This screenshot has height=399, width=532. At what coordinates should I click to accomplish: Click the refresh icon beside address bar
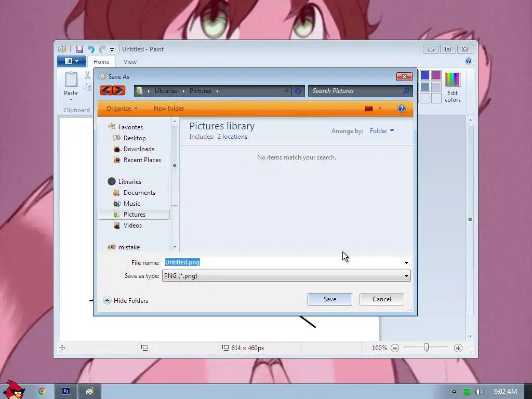[298, 91]
